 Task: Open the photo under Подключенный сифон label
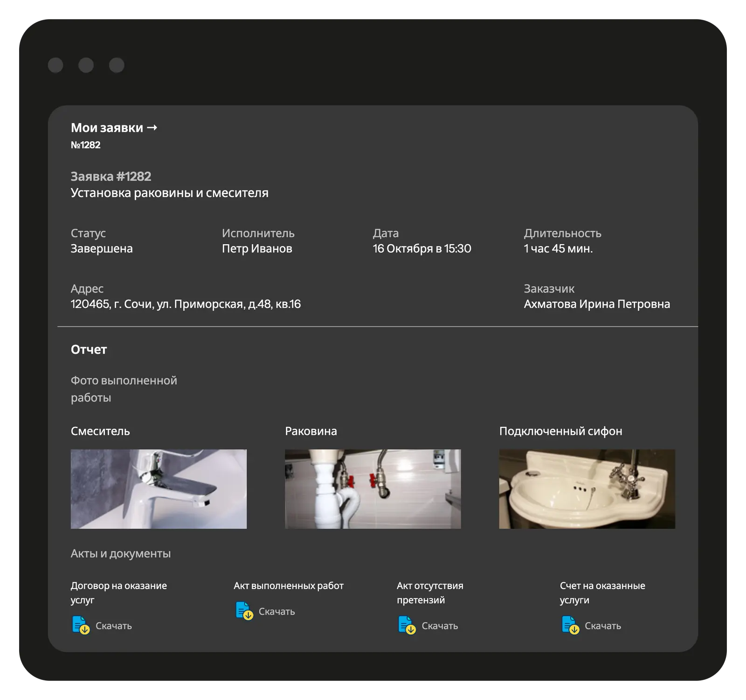coord(587,489)
